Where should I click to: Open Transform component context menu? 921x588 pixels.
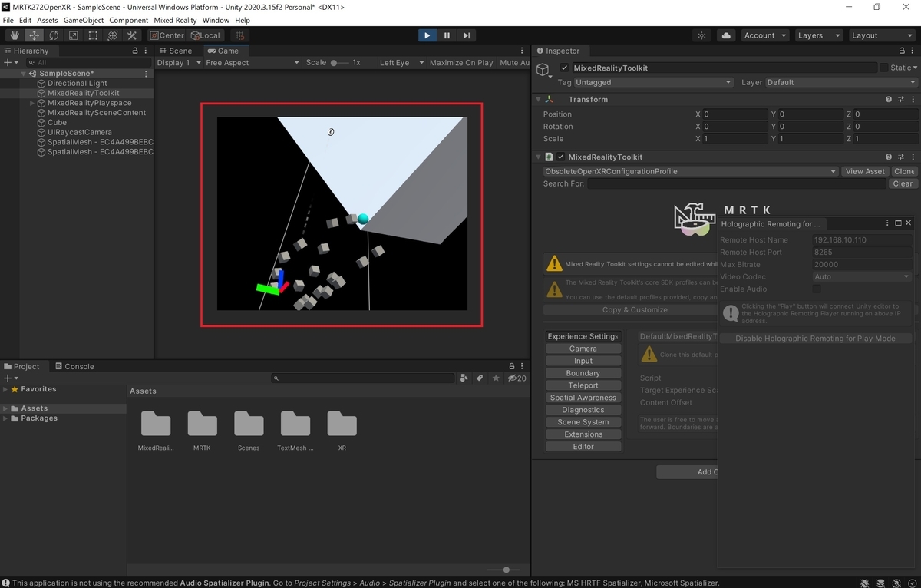coord(912,99)
